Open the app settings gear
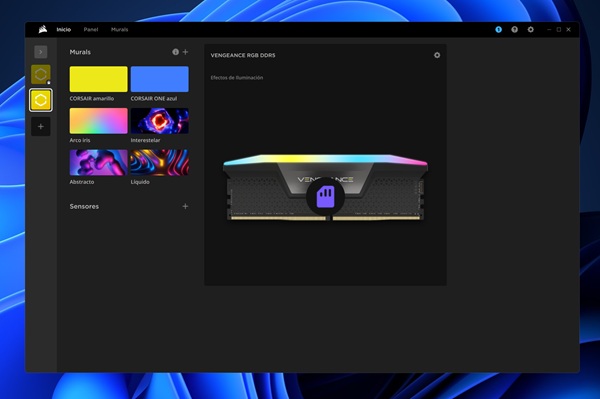The image size is (600, 399). (x=530, y=29)
